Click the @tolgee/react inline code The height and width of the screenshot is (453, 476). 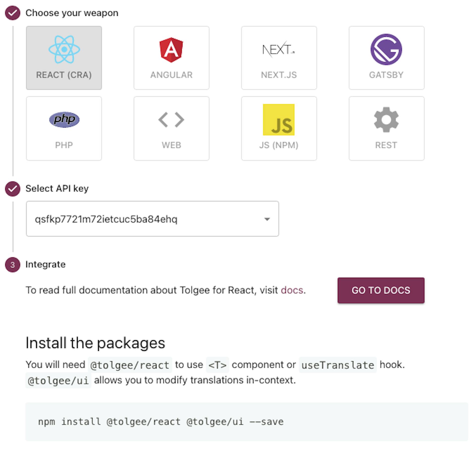point(130,365)
